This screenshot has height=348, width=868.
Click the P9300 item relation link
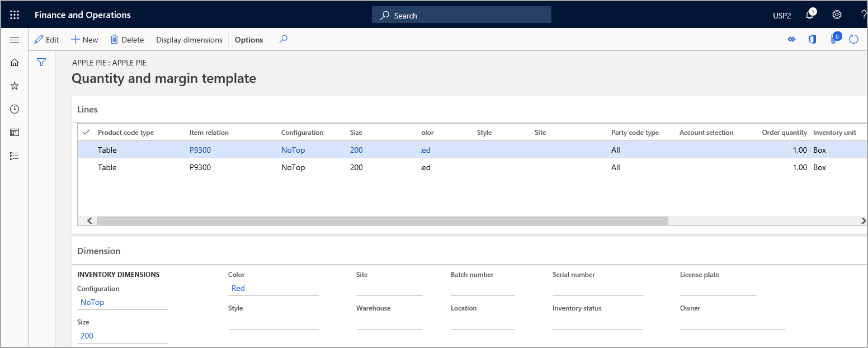(200, 150)
